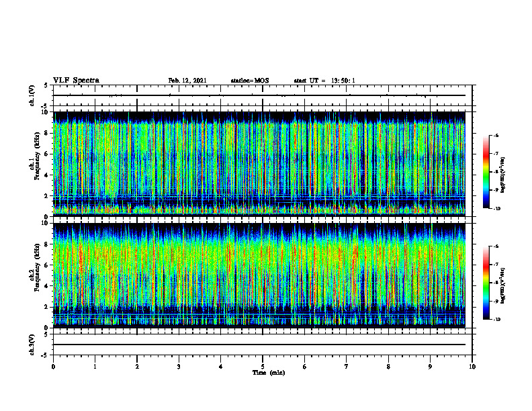This screenshot has width=532, height=411.
Task: Click the "start UT = 13:50: 1" text
Action: coord(324,81)
